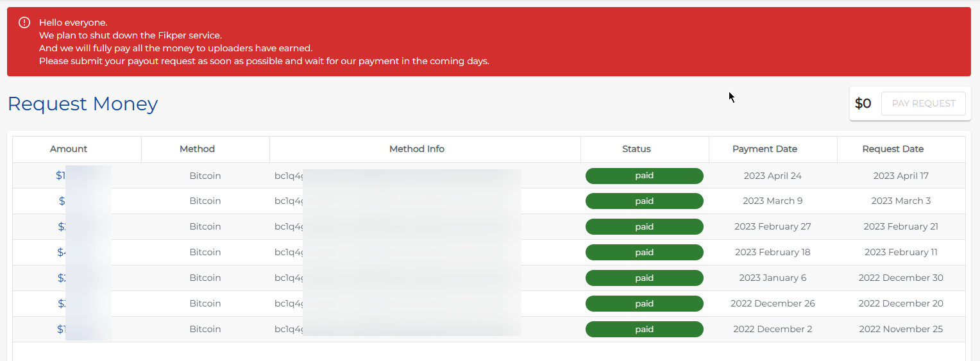
Task: Click paid status for 2023 January 6 payment
Action: [644, 278]
